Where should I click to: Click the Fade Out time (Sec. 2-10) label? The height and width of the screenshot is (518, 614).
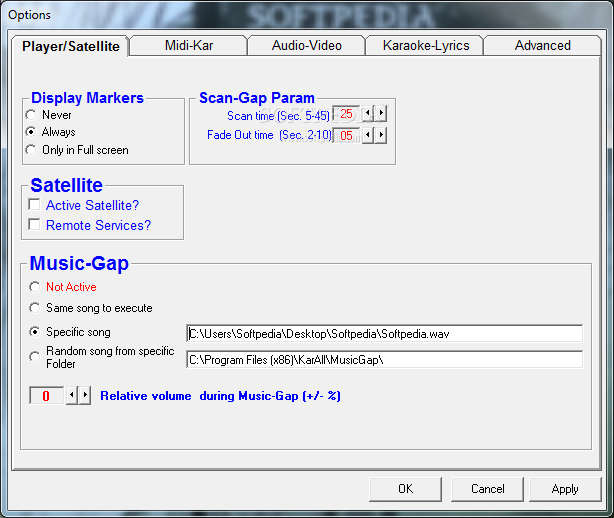click(269, 135)
